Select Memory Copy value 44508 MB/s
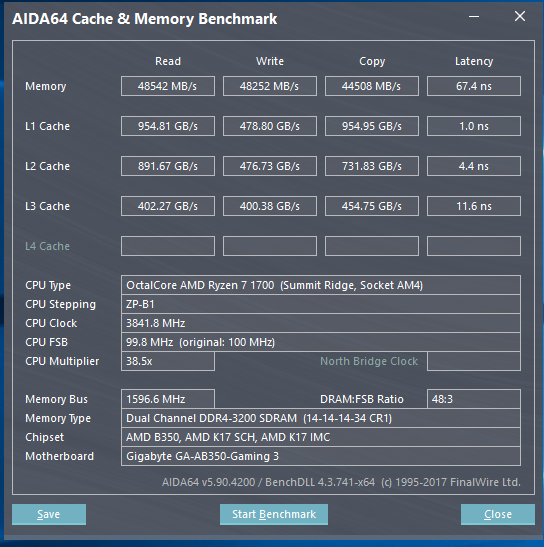Screen dimensions: 544x547 372,86
